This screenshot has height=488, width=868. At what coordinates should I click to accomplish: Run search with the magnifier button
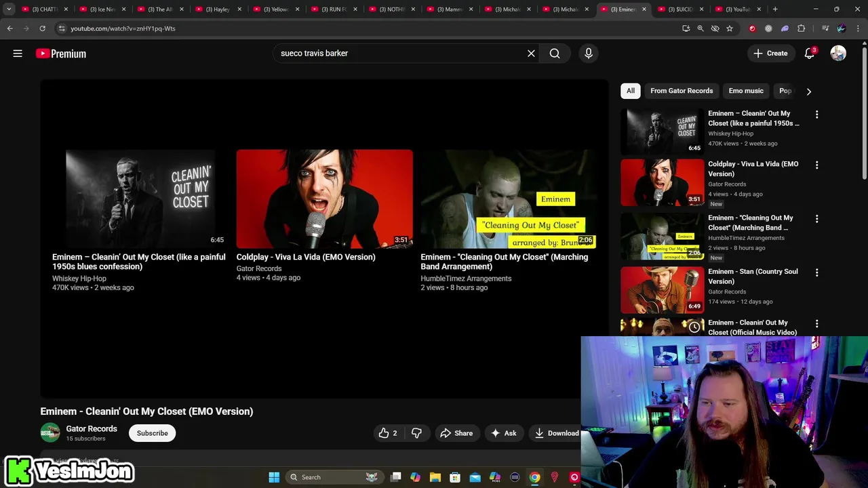click(555, 54)
